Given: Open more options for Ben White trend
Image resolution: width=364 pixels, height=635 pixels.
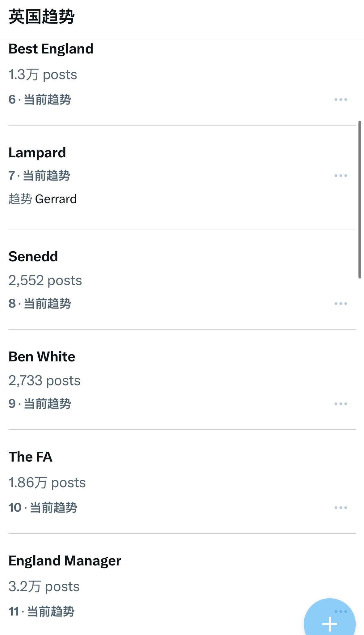Looking at the screenshot, I should click(x=341, y=404).
